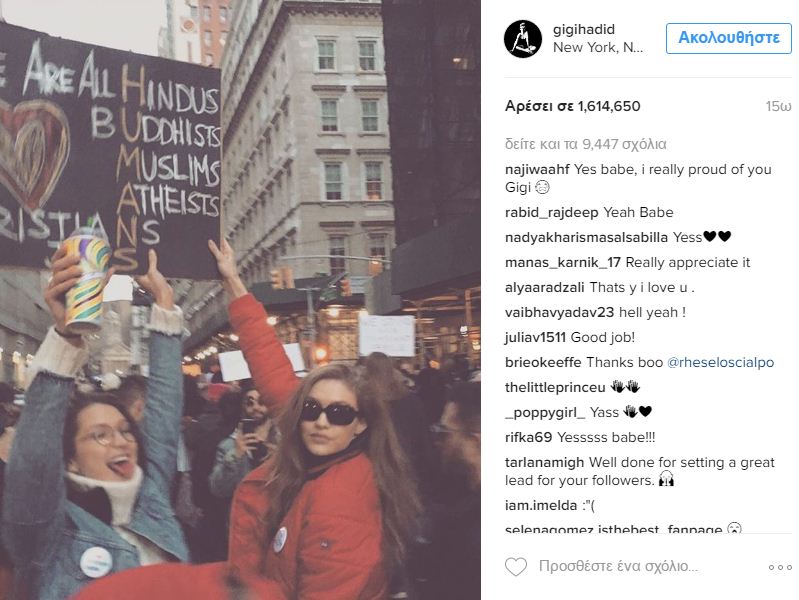Open commenter brieokeffe's profile
This screenshot has width=799, height=600.
point(543,362)
